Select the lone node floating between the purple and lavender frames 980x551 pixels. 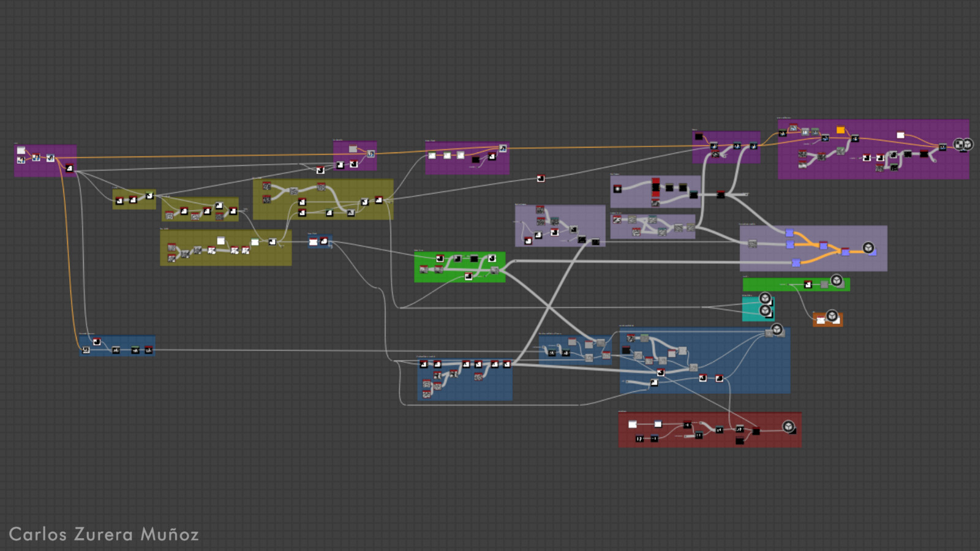pos(540,178)
